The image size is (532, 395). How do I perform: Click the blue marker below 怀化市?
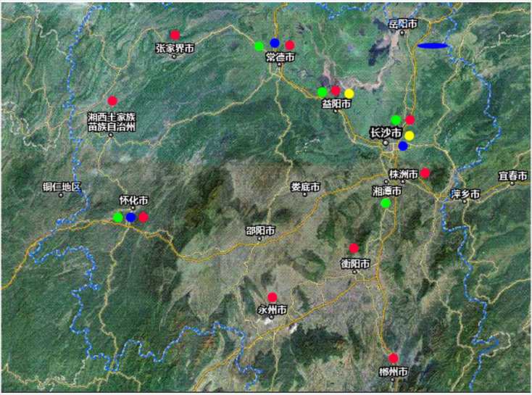[130, 217]
